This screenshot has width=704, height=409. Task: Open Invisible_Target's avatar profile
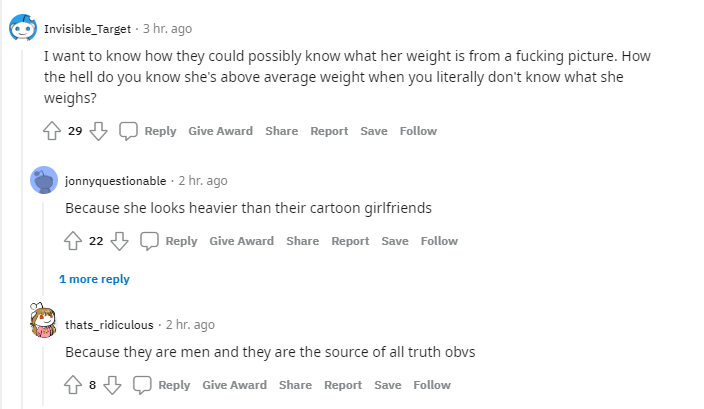click(23, 28)
